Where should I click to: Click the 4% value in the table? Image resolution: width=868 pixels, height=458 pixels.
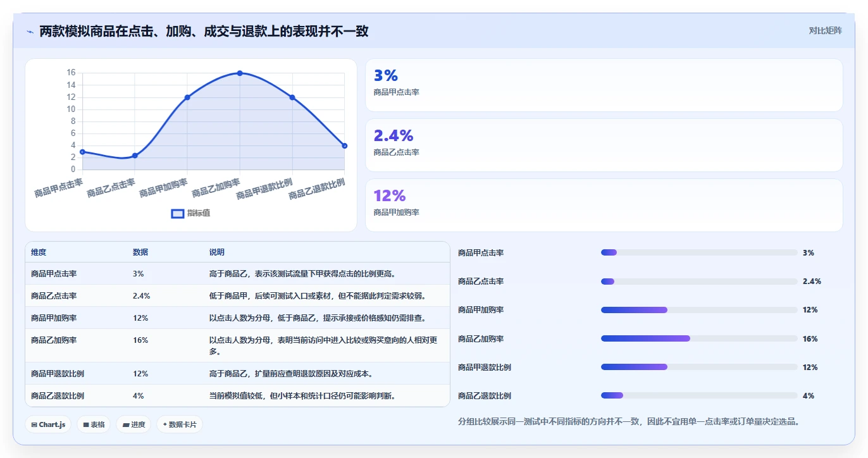139,396
